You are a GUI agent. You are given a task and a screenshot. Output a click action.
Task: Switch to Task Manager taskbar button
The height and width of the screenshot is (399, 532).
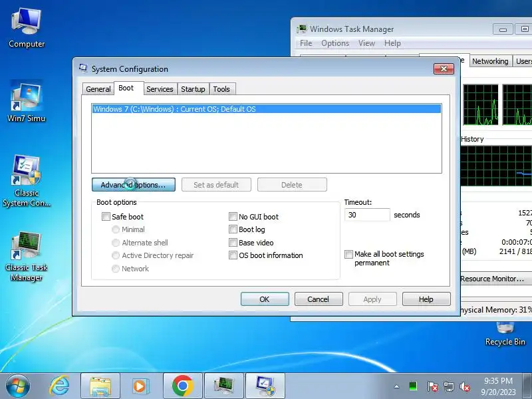pyautogui.click(x=224, y=386)
